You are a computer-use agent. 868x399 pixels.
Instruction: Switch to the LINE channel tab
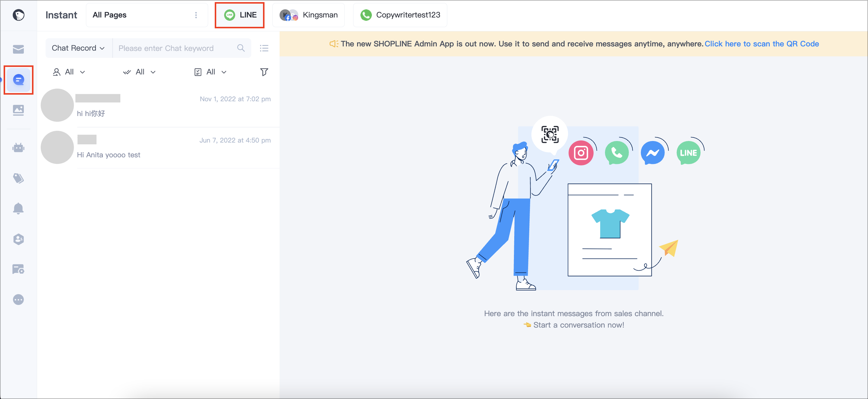239,15
